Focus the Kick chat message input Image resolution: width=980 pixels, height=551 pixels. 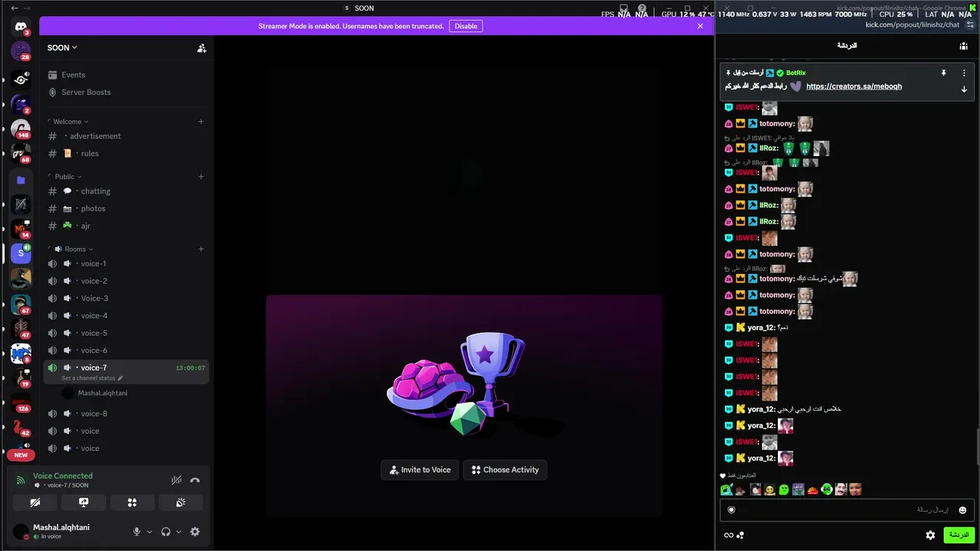click(846, 510)
